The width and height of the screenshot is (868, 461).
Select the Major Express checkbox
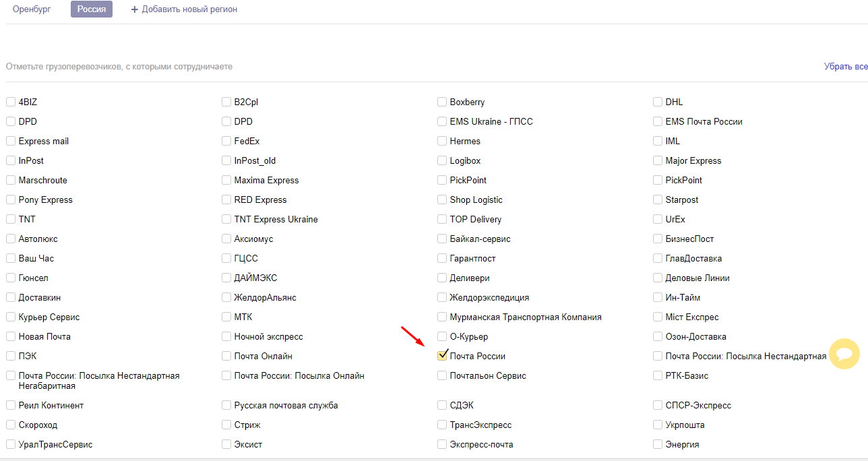pyautogui.click(x=658, y=160)
